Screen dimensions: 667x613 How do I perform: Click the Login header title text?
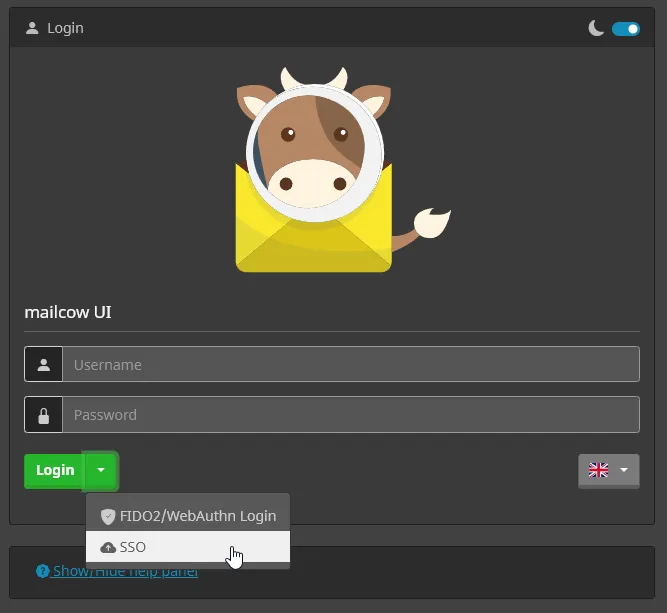(x=66, y=29)
